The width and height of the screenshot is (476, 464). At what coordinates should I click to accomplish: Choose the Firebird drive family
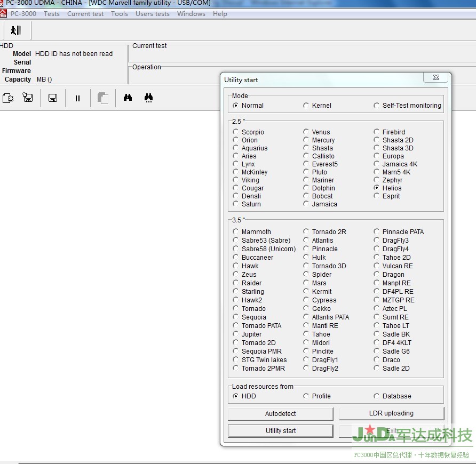click(x=376, y=132)
